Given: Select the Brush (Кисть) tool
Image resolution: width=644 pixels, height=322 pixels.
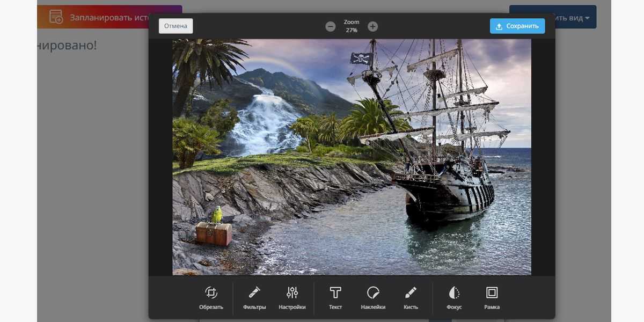Looking at the screenshot, I should point(411,298).
